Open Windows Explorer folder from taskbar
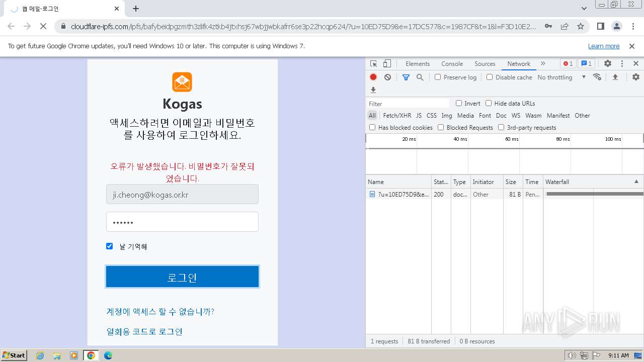644x362 pixels. [57, 355]
